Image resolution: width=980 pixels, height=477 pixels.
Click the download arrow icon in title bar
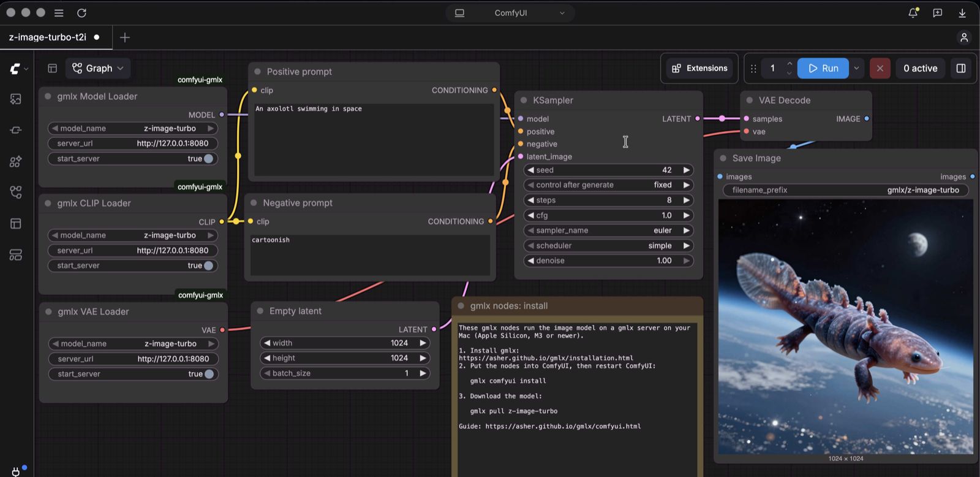[962, 13]
